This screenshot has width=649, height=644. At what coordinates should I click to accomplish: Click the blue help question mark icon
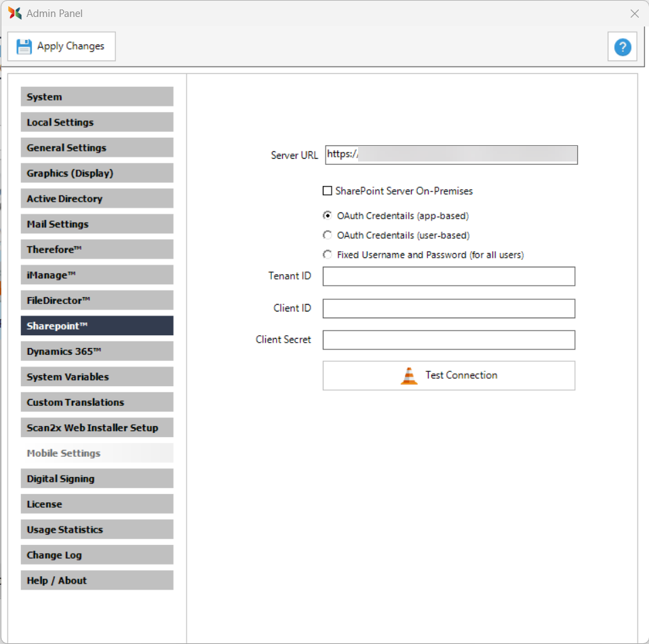click(x=622, y=47)
